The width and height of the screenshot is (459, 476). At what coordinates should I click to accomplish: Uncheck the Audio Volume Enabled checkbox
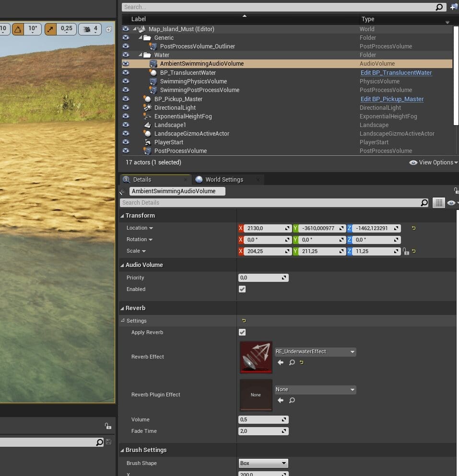tap(242, 289)
